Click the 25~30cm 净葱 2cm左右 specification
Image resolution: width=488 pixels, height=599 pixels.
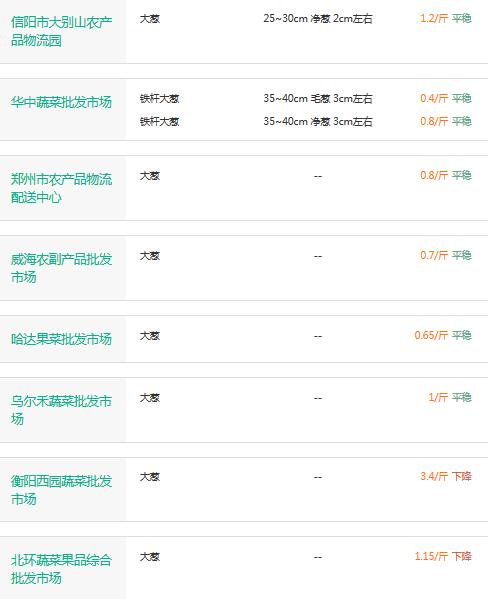pos(318,18)
